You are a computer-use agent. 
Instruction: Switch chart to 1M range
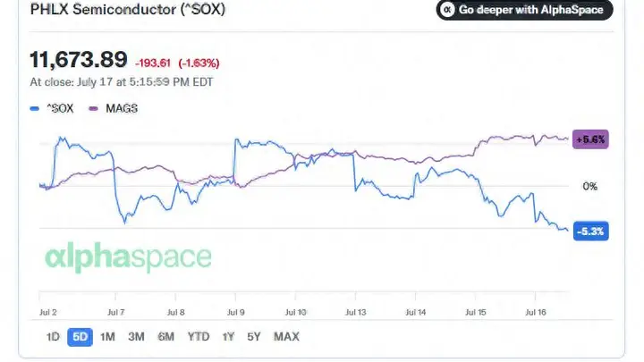[107, 337]
